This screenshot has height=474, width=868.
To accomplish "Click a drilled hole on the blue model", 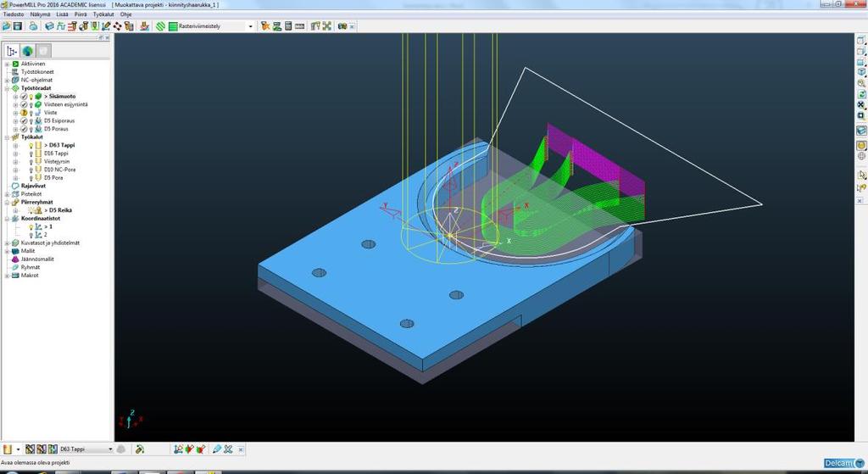I will point(368,244).
